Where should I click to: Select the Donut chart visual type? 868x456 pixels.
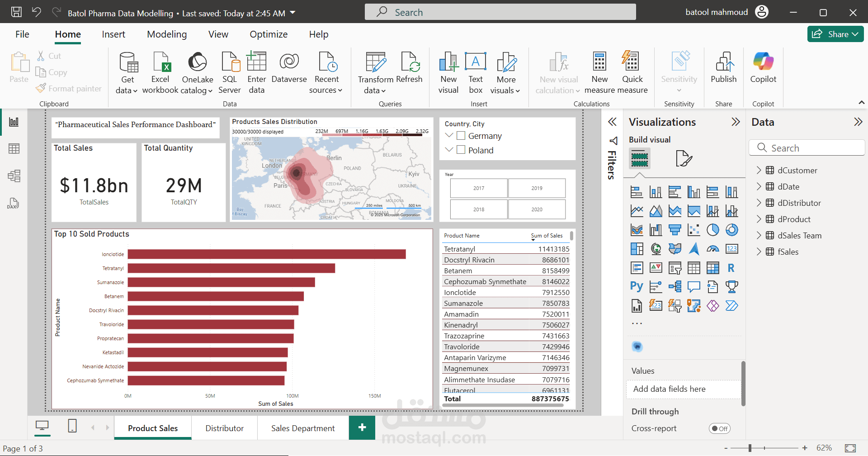pyautogui.click(x=732, y=230)
